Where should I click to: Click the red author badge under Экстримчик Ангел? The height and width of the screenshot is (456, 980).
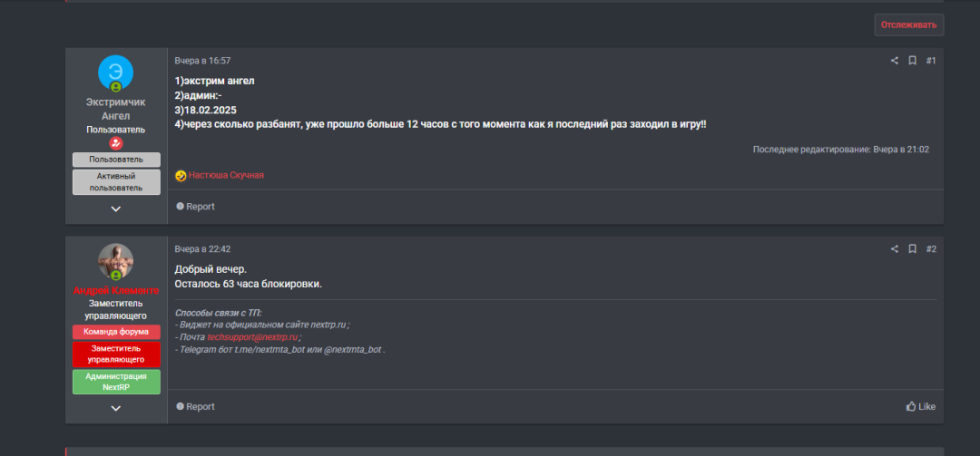[115, 143]
